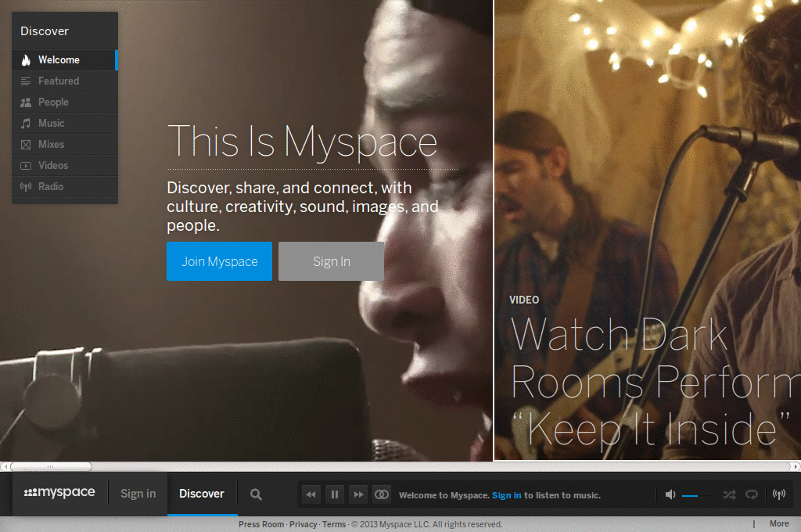The image size is (801, 532).
Task: Rewind with the previous track button
Action: [311, 494]
